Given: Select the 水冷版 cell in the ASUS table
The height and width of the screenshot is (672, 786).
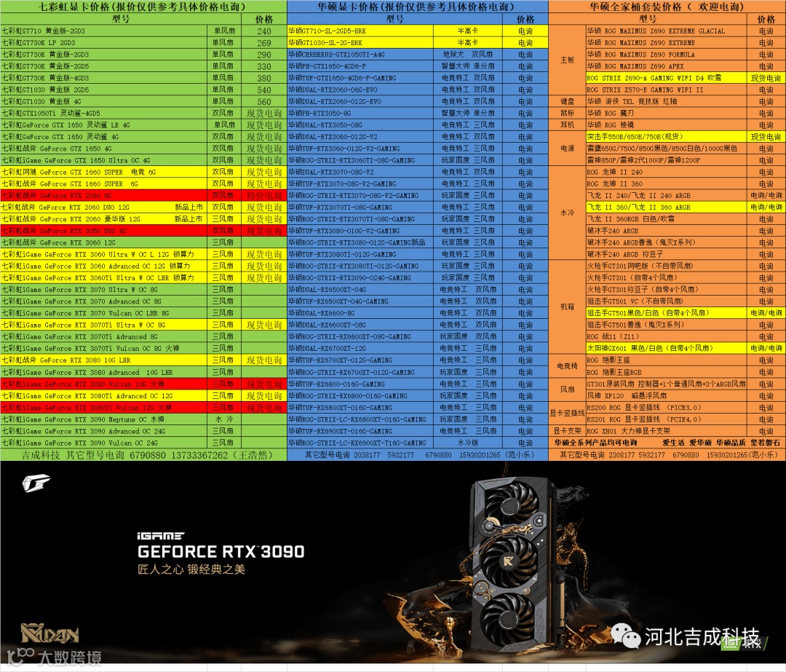Looking at the screenshot, I should [468, 443].
